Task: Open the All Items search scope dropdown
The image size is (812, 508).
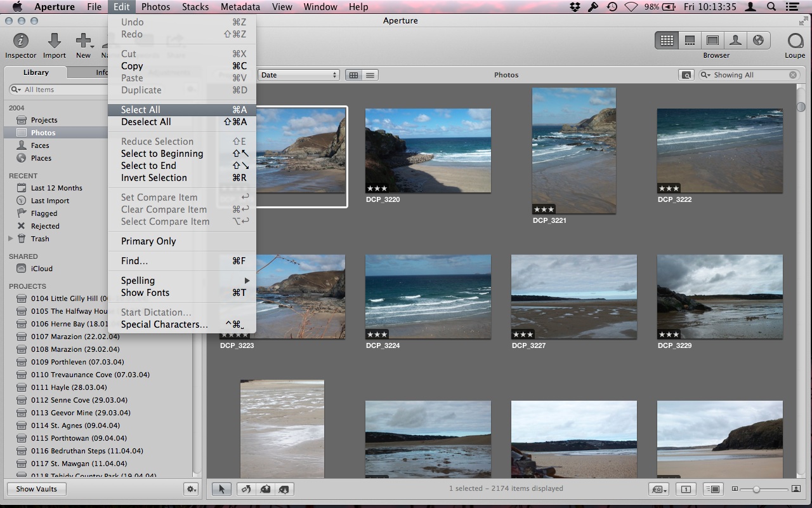Action: [x=16, y=90]
